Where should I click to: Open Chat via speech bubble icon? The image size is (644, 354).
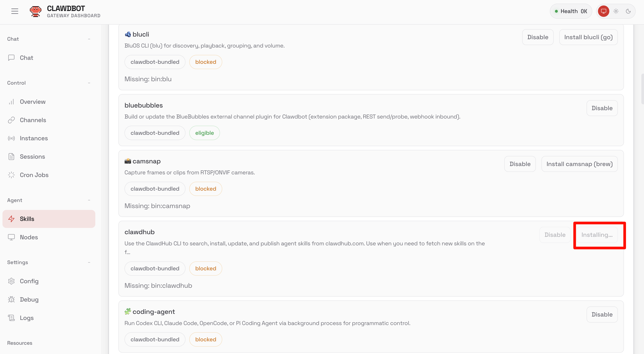(x=11, y=58)
